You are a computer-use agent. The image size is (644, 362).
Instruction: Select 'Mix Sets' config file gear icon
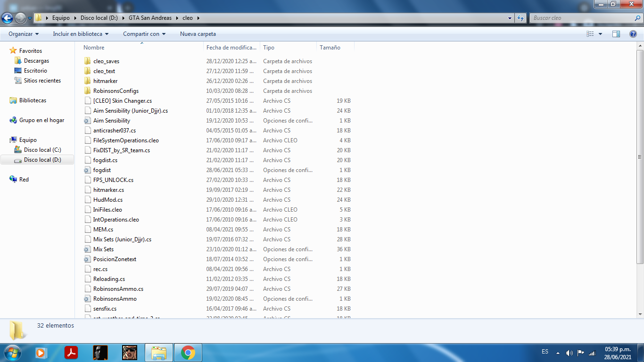tap(87, 249)
